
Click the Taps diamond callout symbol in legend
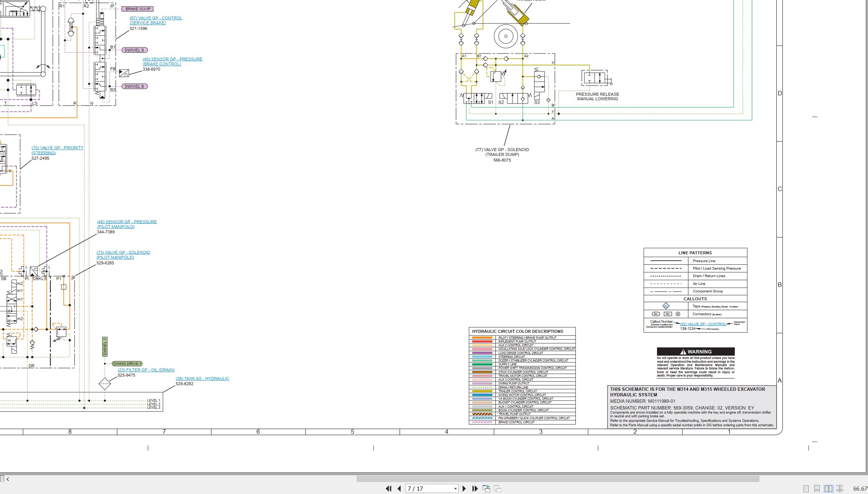tap(666, 306)
